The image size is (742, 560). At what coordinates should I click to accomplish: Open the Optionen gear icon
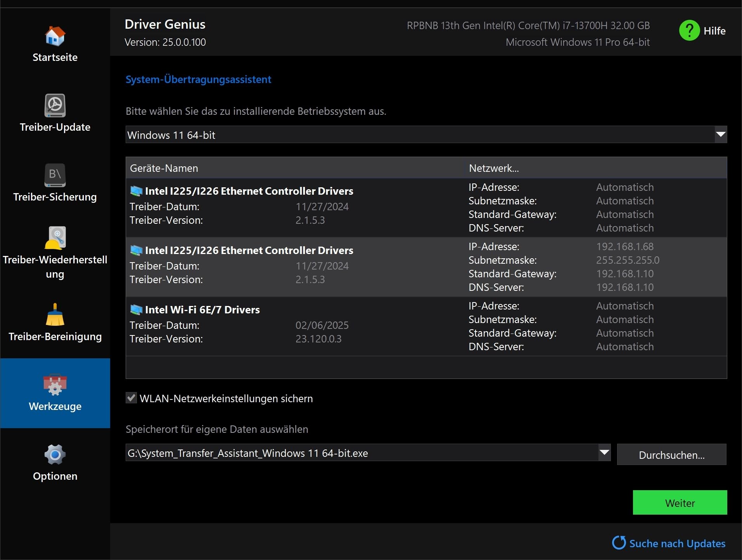[x=55, y=455]
